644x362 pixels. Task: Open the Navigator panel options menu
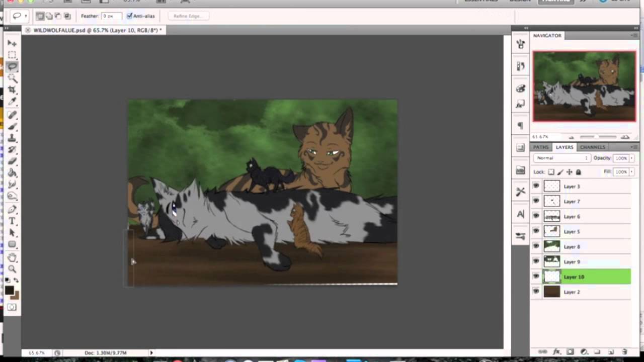[635, 35]
